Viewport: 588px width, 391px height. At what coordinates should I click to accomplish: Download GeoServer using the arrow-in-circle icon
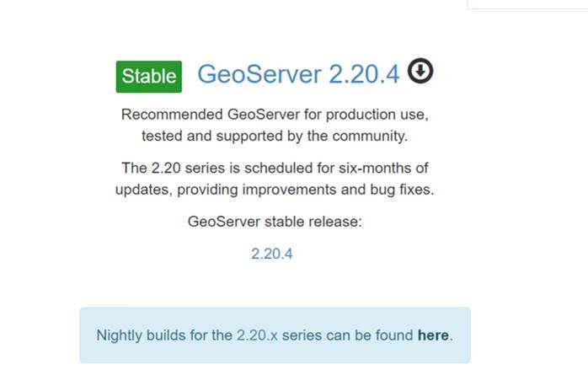(420, 71)
